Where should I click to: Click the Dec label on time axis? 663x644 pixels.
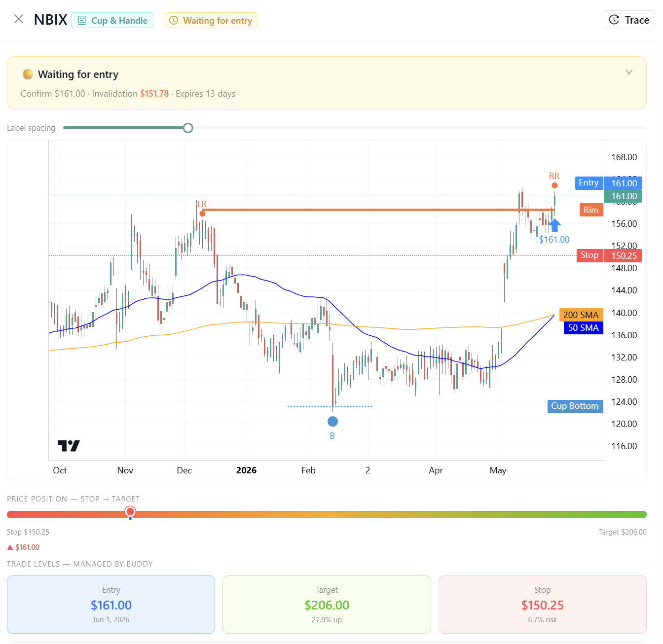click(x=184, y=470)
